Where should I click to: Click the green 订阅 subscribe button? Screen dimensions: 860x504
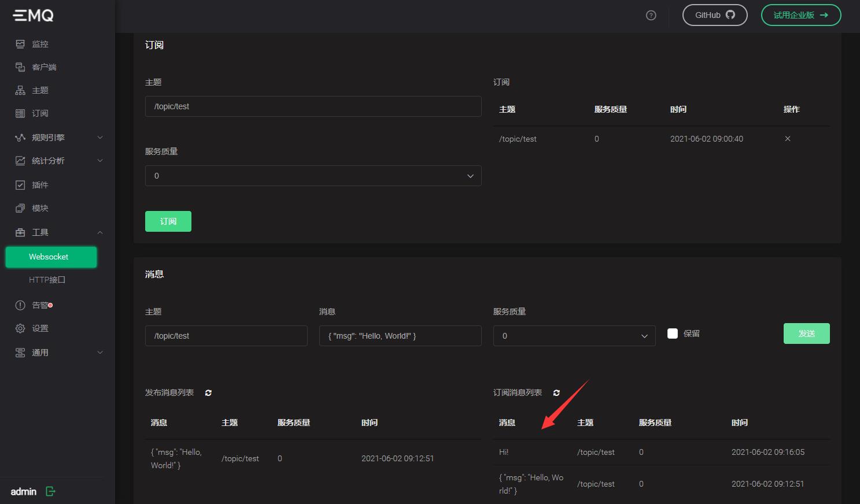pyautogui.click(x=168, y=221)
